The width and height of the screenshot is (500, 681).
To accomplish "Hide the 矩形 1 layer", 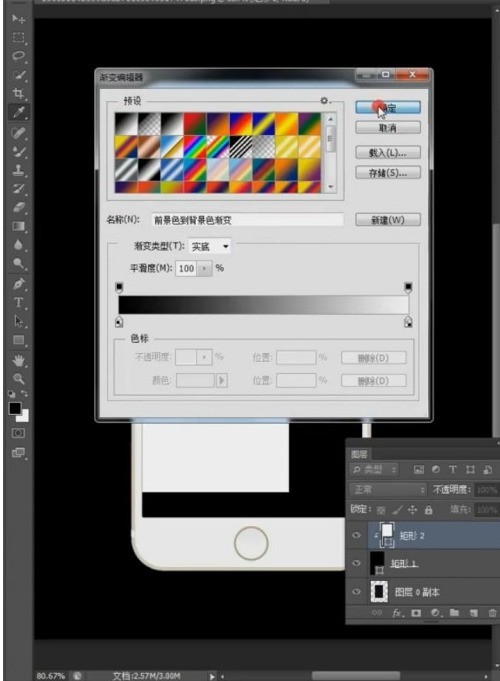I will click(357, 563).
